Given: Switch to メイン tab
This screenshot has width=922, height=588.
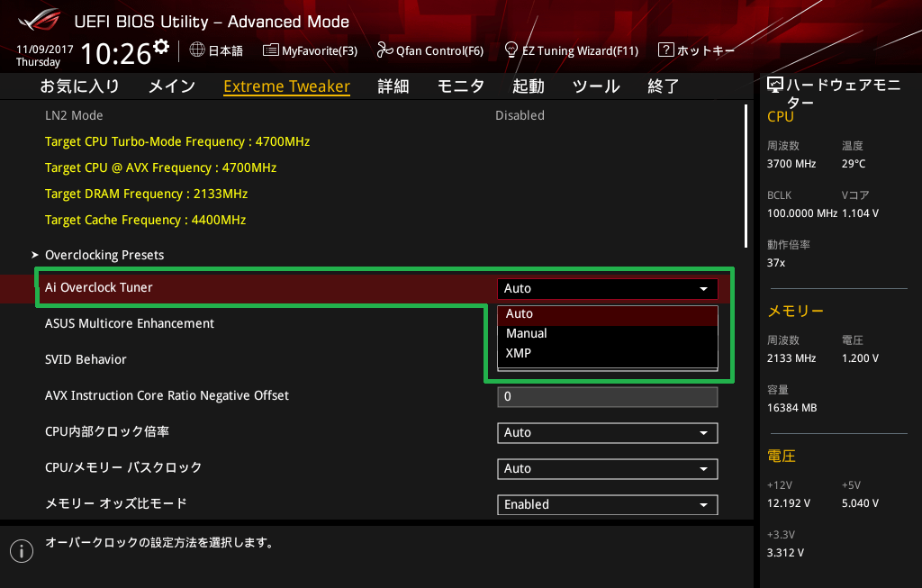Looking at the screenshot, I should pyautogui.click(x=172, y=86).
